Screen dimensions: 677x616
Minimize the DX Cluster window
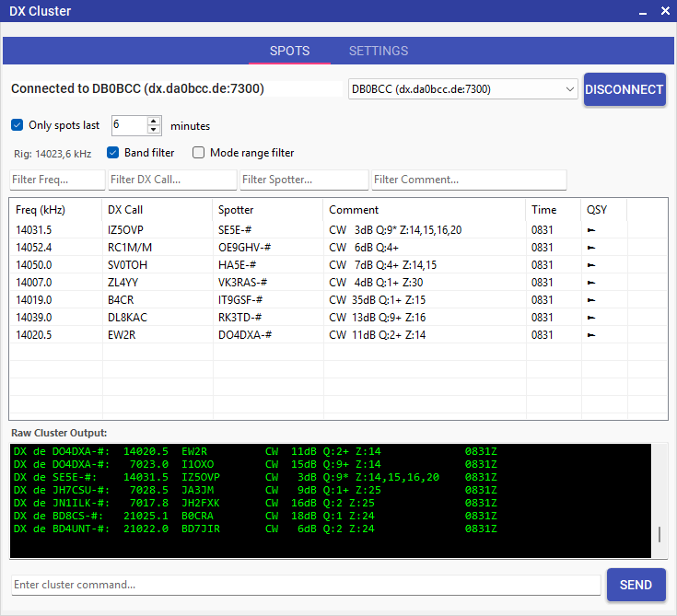[x=643, y=12]
